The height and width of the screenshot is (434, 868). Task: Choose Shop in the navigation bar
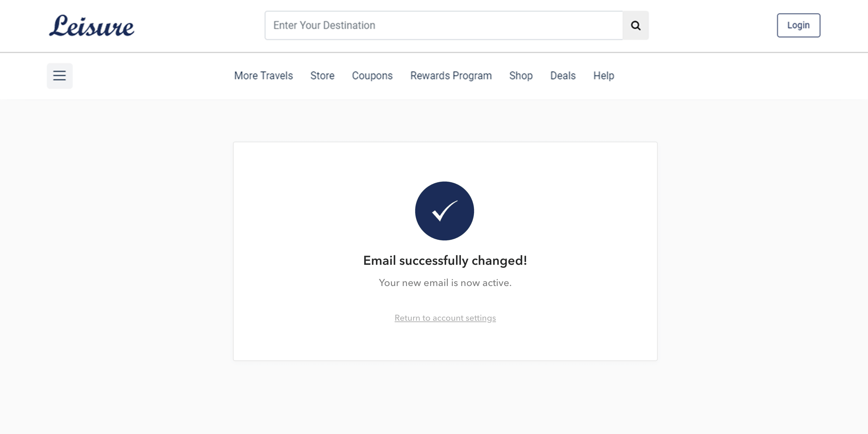click(521, 76)
